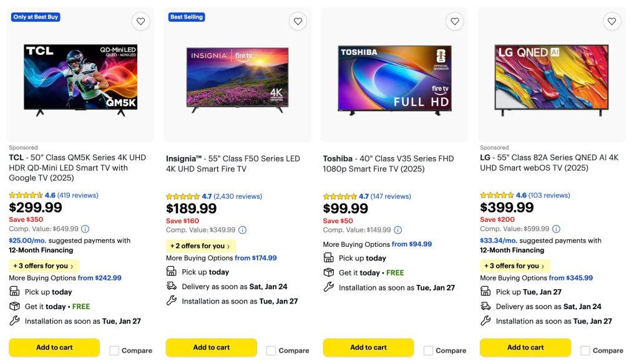
Task: Heart the LG 82A QNED TV
Action: pyautogui.click(x=612, y=21)
